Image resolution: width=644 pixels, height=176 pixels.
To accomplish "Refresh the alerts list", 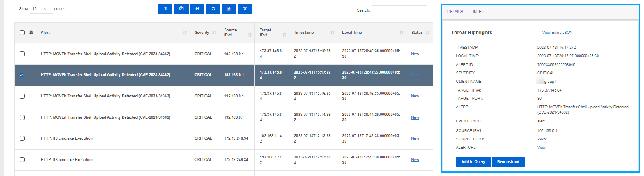I will pyautogui.click(x=213, y=9).
